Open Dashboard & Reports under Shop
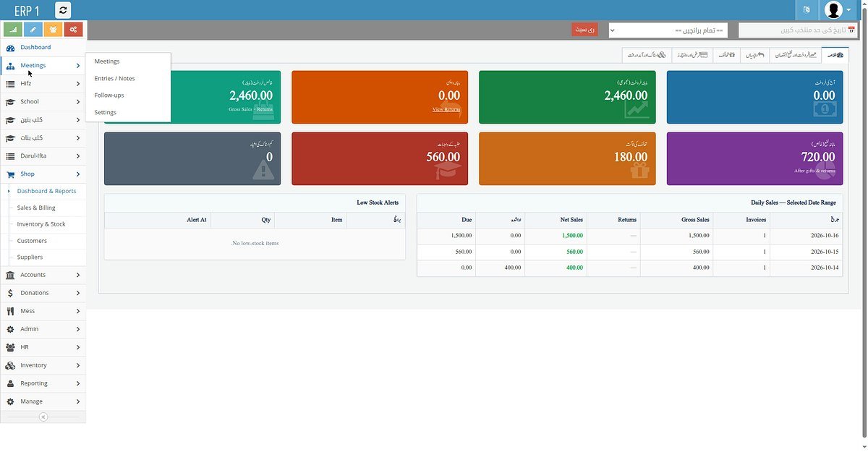This screenshot has height=452, width=868. [x=46, y=191]
